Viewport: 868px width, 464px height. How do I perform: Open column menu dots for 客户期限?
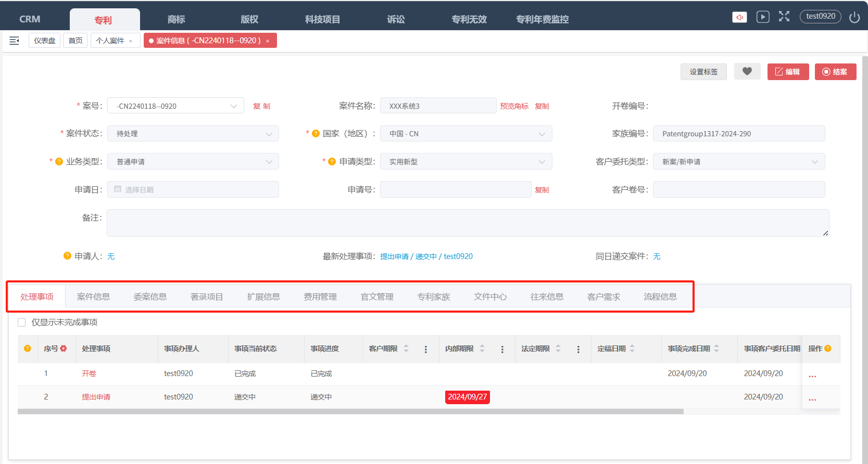coord(426,350)
